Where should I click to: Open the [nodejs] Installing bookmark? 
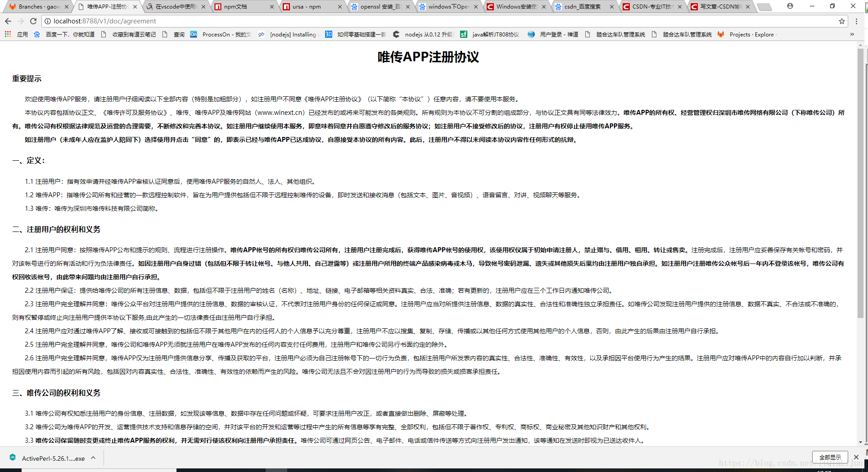287,34
